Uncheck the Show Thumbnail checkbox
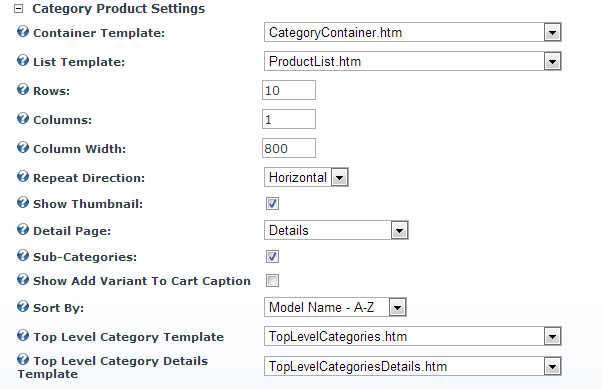602x389 pixels. [x=273, y=204]
